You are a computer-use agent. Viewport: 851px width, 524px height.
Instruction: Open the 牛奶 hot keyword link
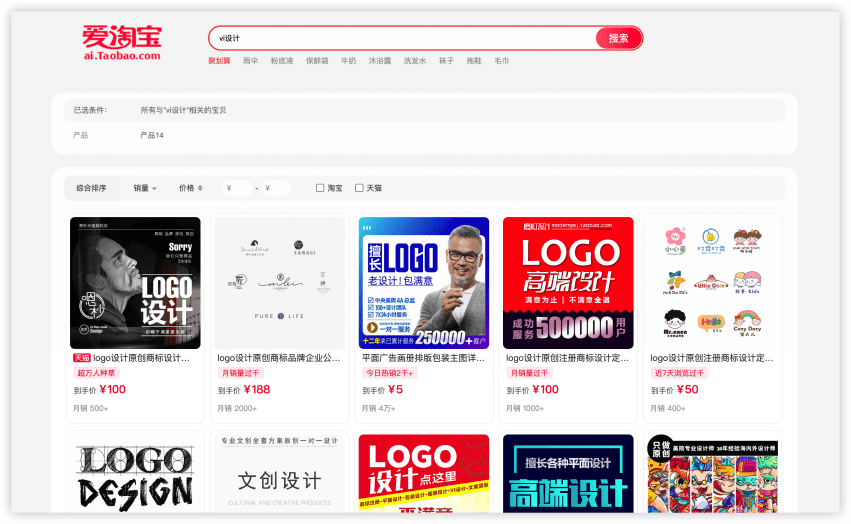coord(348,61)
